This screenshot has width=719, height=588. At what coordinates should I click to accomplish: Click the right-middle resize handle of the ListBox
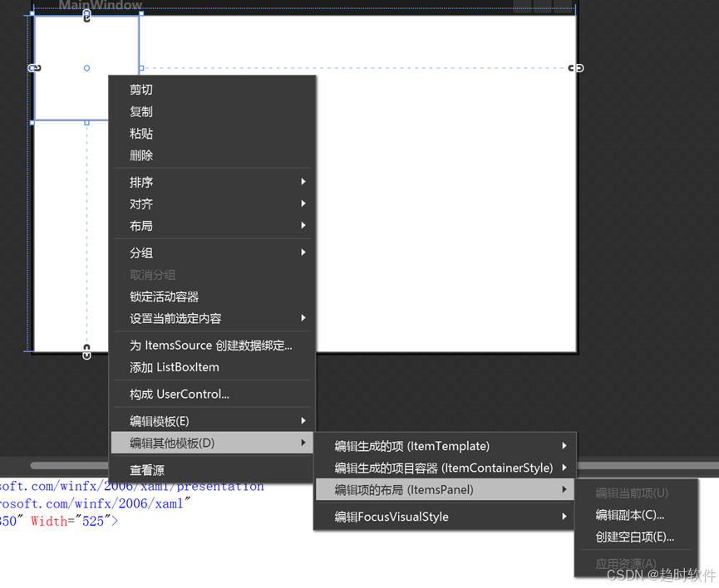141,68
